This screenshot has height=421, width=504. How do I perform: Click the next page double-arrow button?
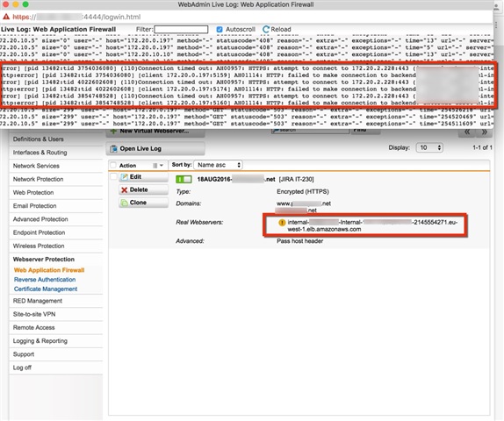(484, 132)
